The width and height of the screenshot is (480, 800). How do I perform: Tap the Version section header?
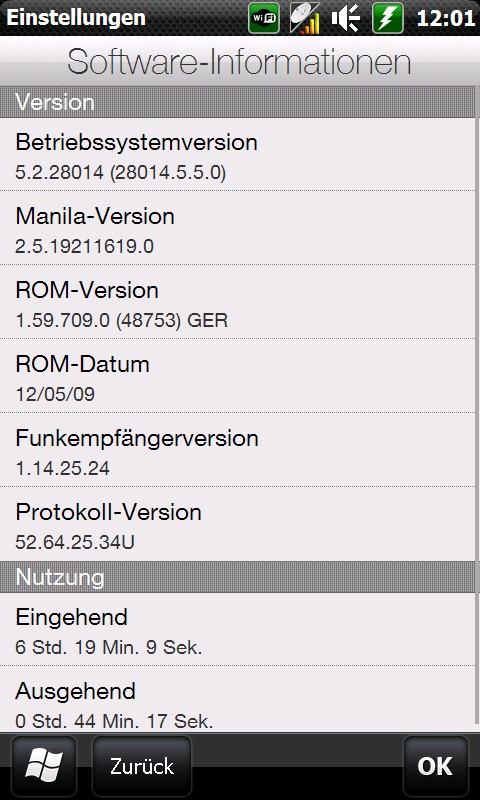pyautogui.click(x=237, y=102)
